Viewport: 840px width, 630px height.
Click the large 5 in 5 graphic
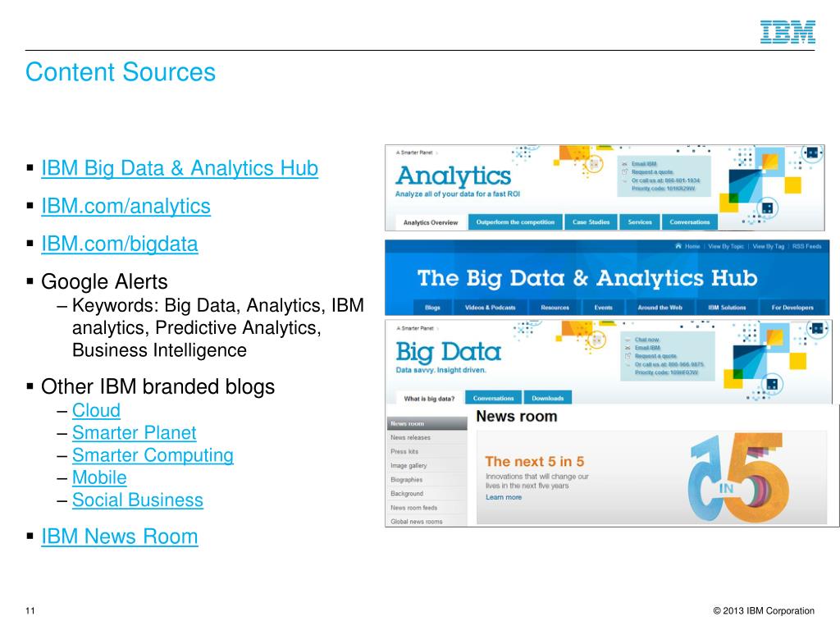pyautogui.click(x=737, y=478)
